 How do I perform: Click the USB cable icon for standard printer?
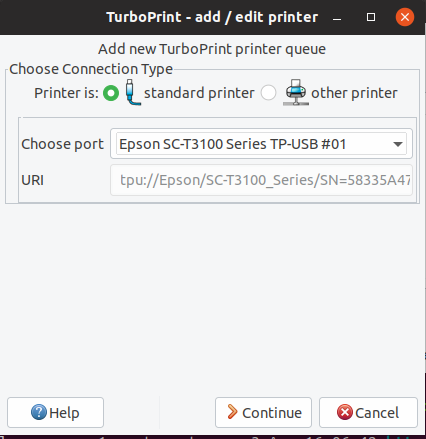(x=133, y=93)
